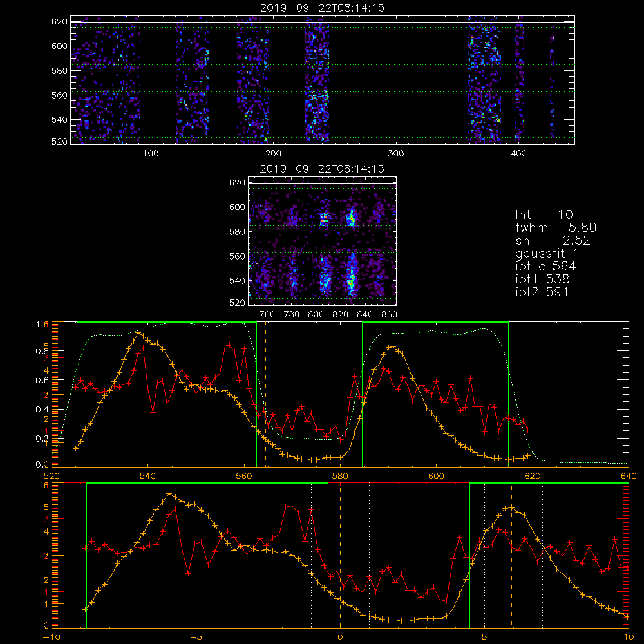
Task: Click y-axis label 0.4 on the profile plot
Action: [42, 410]
